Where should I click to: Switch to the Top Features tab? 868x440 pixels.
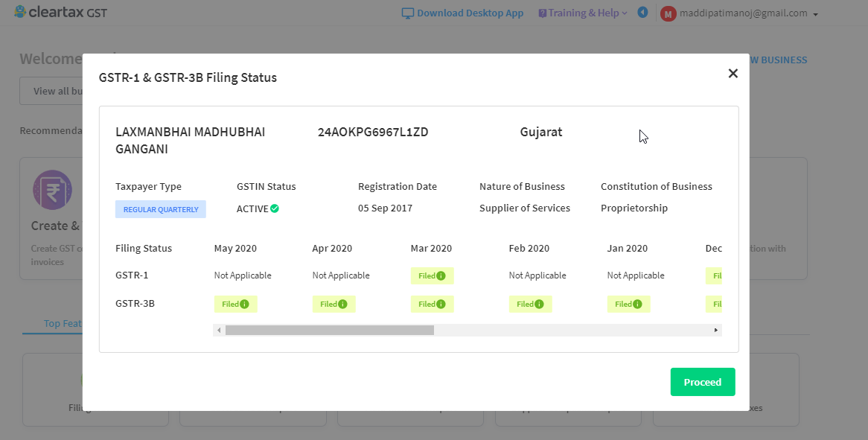pyautogui.click(x=63, y=323)
